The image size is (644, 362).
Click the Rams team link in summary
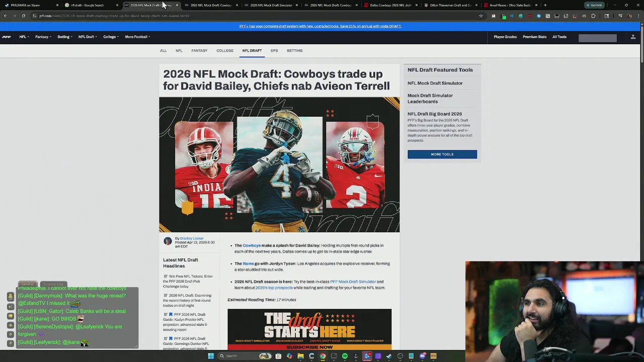[x=248, y=263]
